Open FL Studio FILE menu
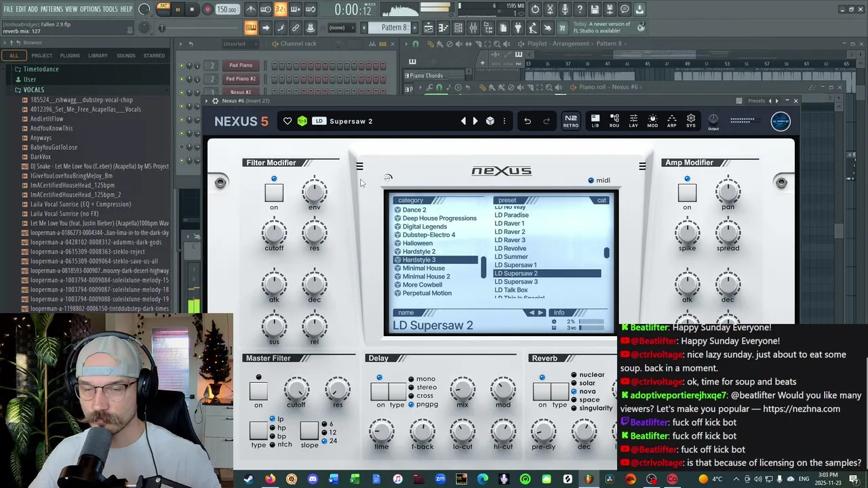The width and height of the screenshot is (868, 488). 8,9
